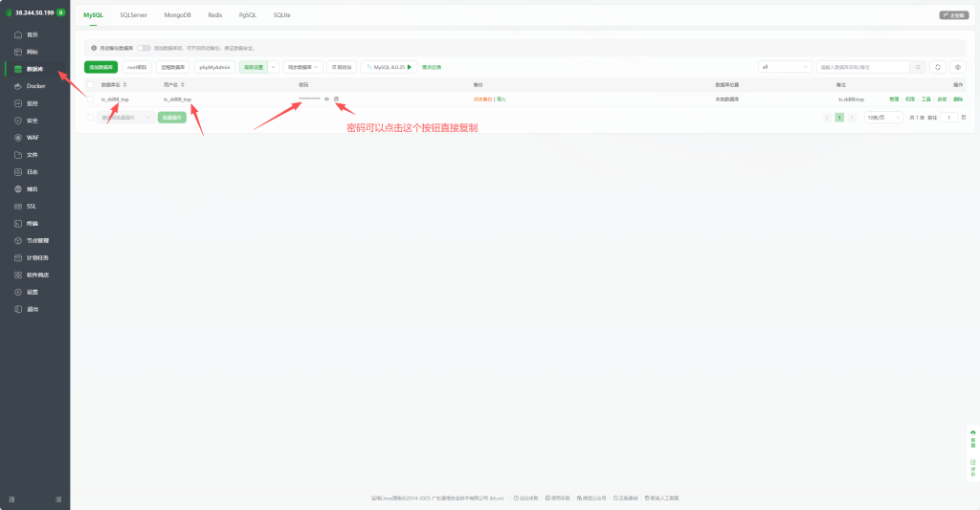Tick the select-all checkbox in table header
Viewport: 980px width, 510px height.
tap(92, 85)
